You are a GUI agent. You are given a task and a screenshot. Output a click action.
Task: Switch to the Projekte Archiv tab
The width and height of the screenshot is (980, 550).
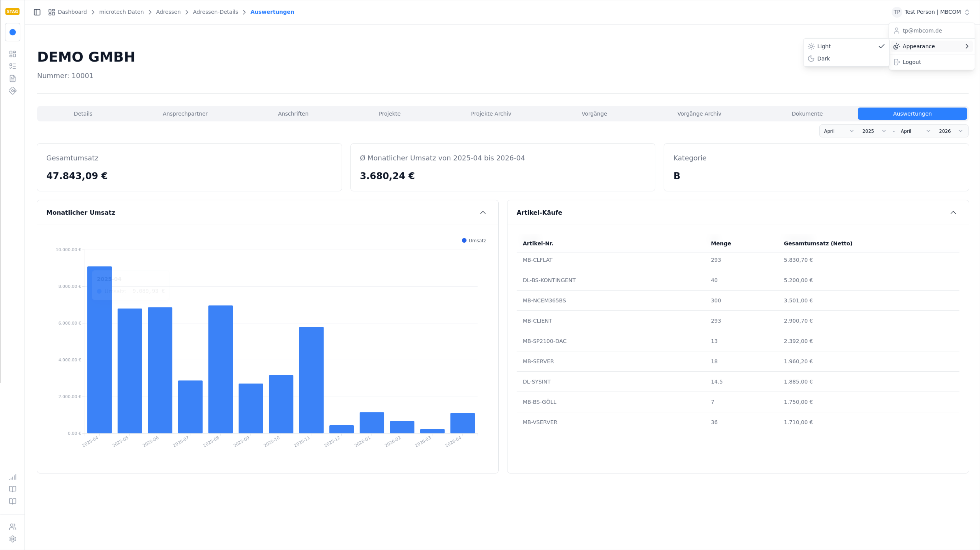tap(491, 114)
